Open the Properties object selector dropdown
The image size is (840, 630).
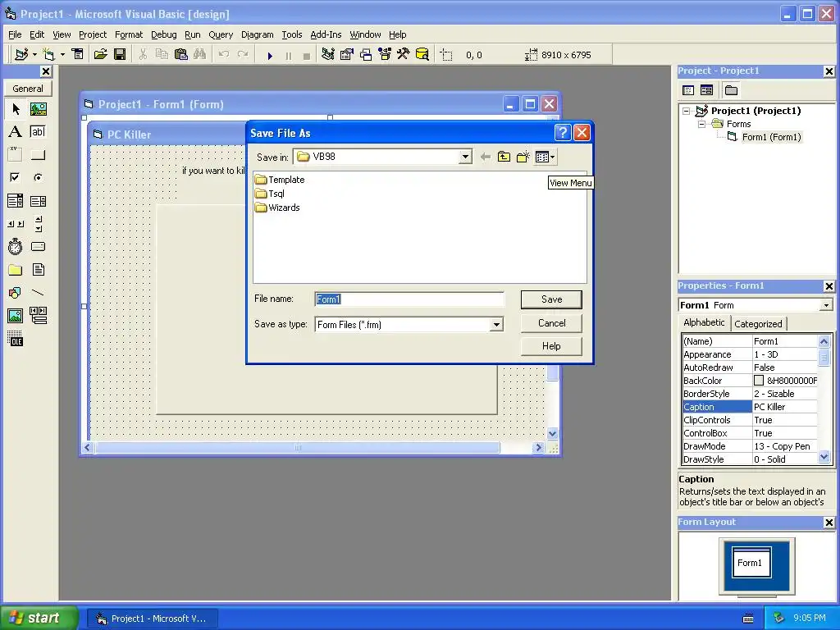[826, 305]
